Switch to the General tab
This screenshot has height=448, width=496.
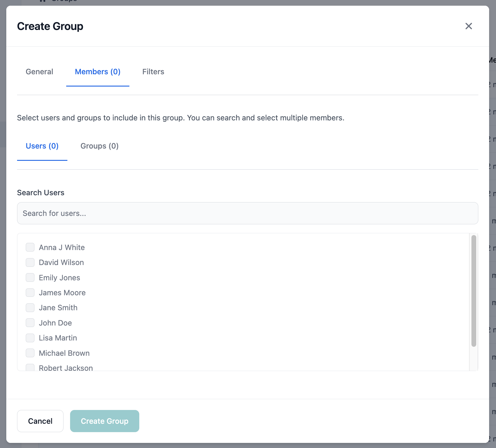(39, 72)
